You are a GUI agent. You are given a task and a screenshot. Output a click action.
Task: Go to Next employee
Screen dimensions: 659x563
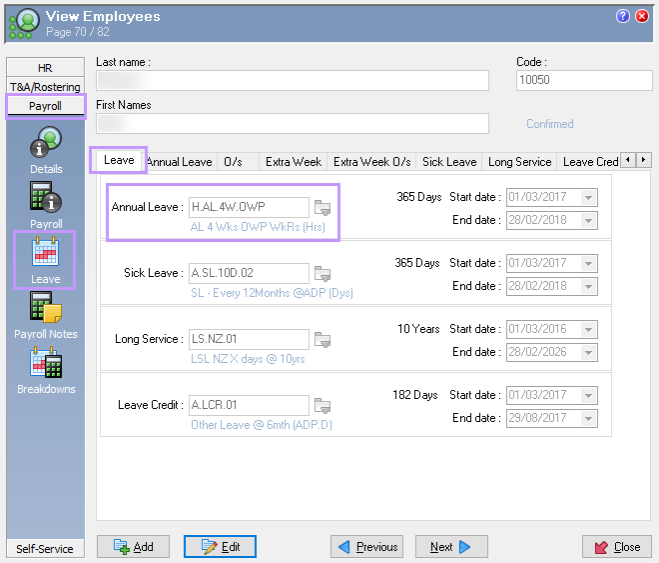coord(451,547)
